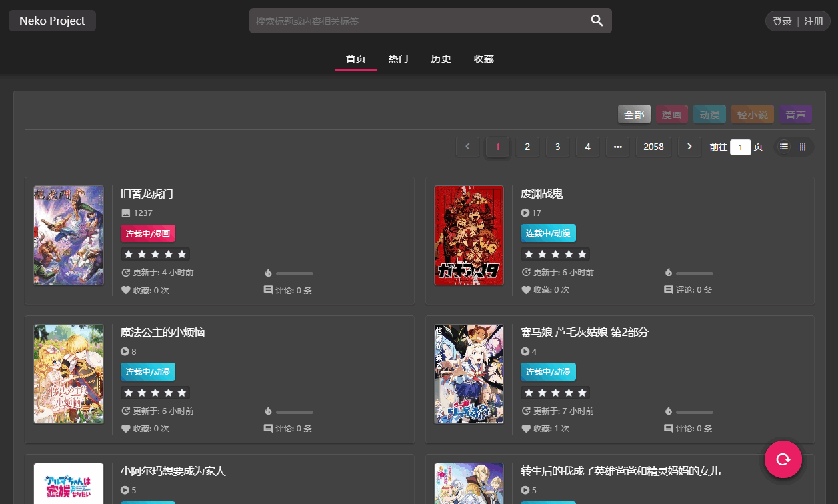
Task: Expand more pages ellipsis button
Action: click(x=617, y=147)
